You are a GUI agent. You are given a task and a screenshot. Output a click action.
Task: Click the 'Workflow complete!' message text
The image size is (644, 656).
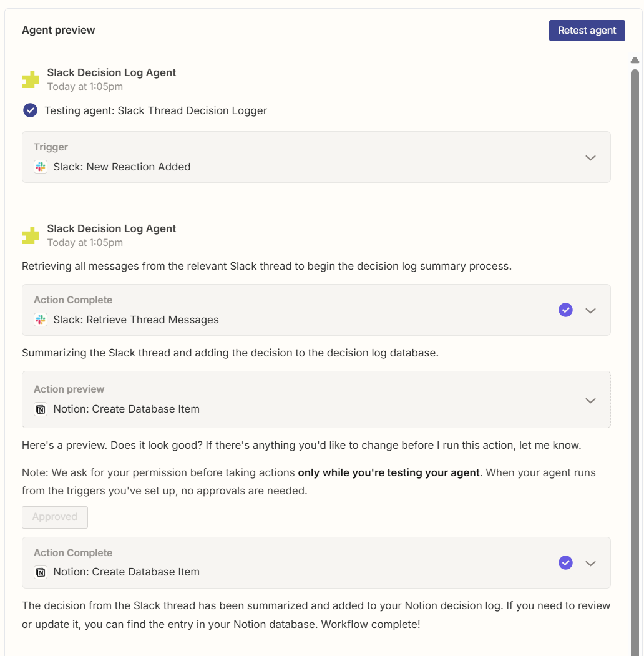[371, 625]
